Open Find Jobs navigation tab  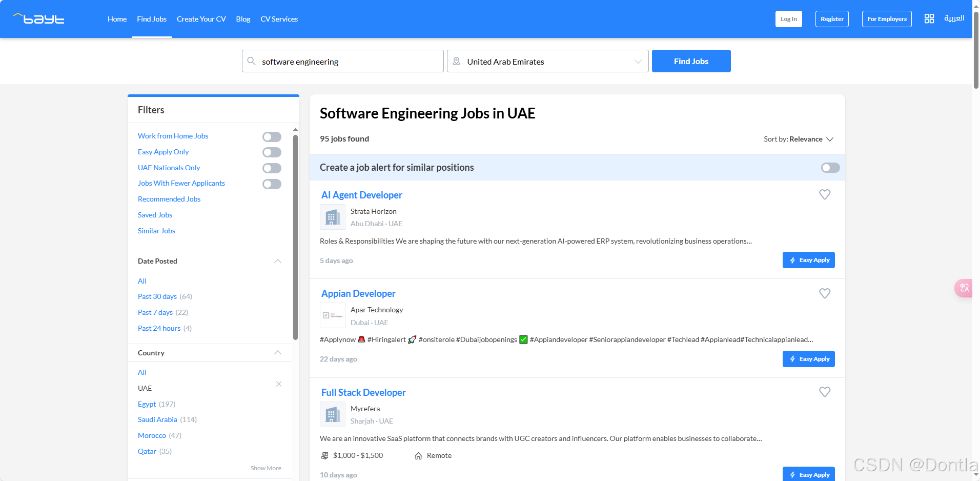click(152, 19)
